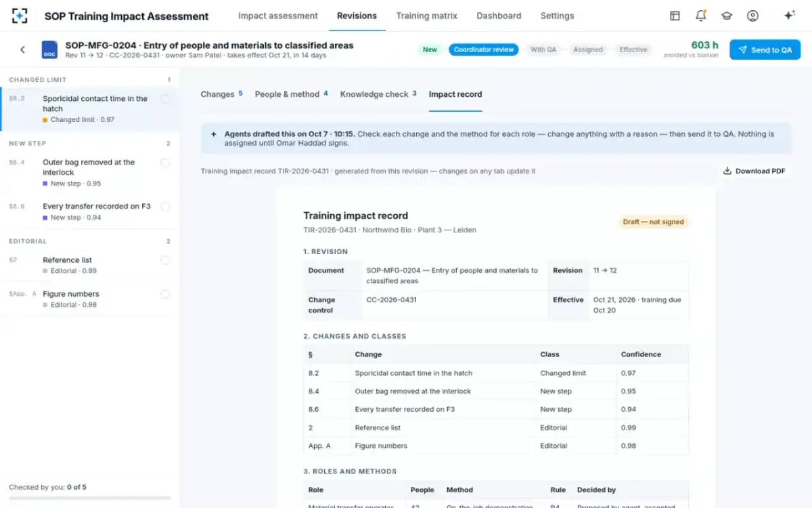Select the Assigned status step

[588, 49]
